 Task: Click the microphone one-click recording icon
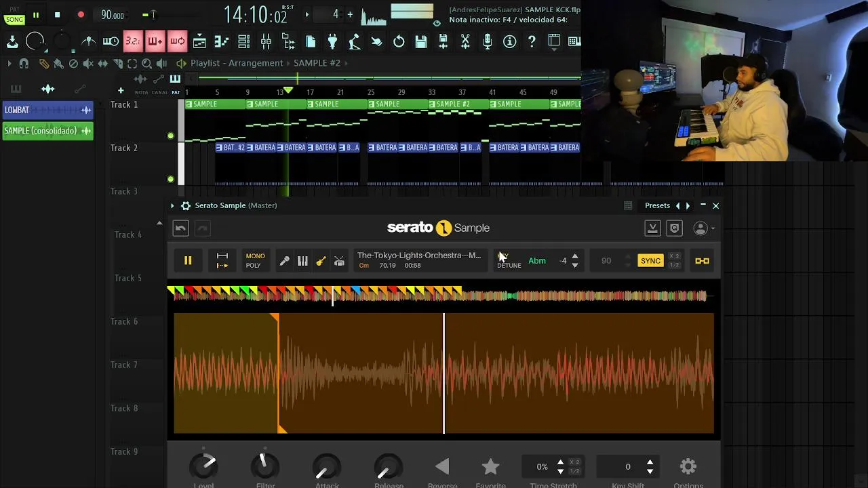point(487,41)
